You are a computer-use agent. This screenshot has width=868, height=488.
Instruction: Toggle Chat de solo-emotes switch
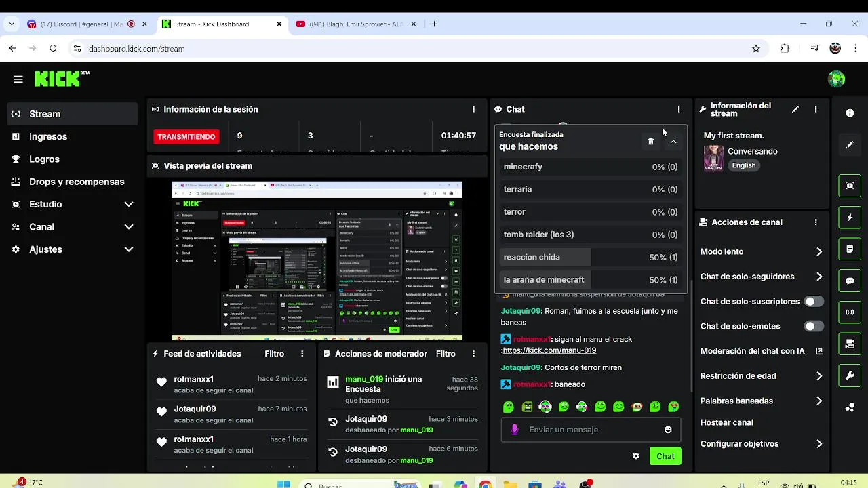[x=814, y=327]
